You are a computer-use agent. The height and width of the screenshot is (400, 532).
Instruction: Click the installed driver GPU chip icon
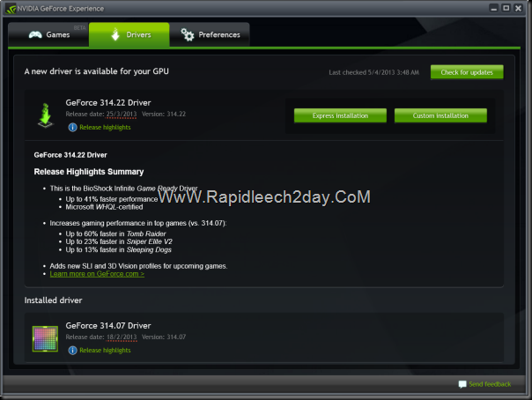point(45,338)
